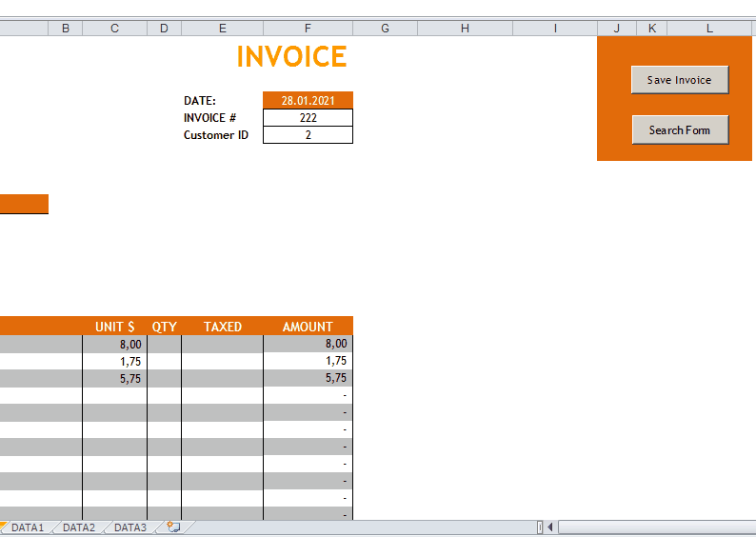The width and height of the screenshot is (756, 537).
Task: Click the horizontal scrollbar left arrow
Action: point(550,527)
